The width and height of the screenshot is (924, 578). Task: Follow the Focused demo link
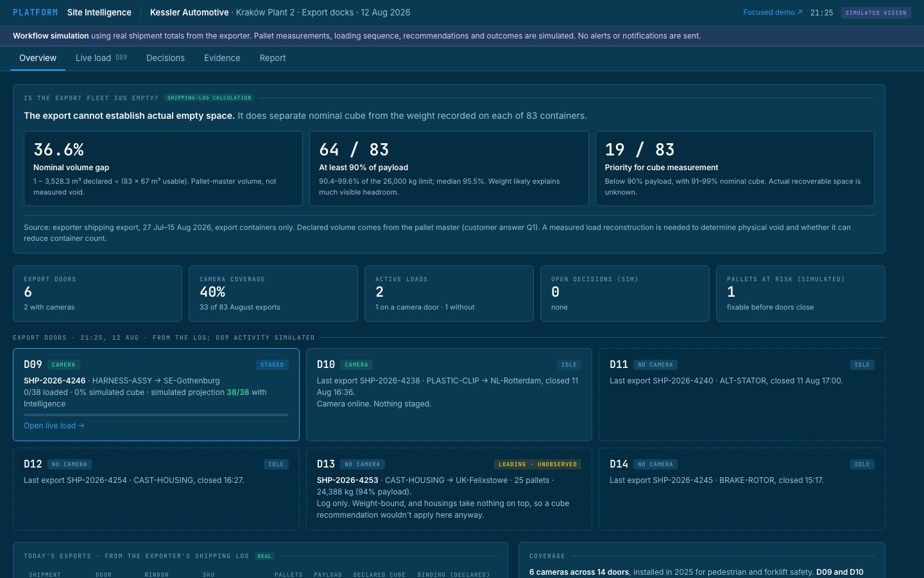click(773, 12)
